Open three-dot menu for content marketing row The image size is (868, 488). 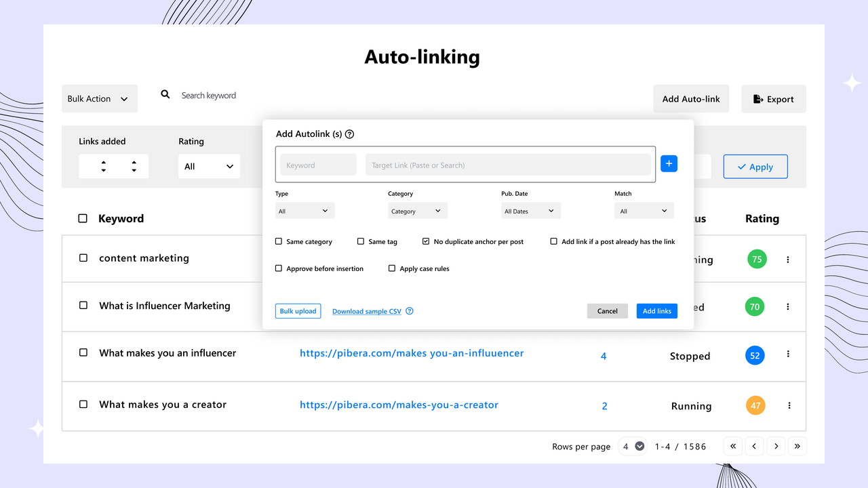pyautogui.click(x=788, y=260)
